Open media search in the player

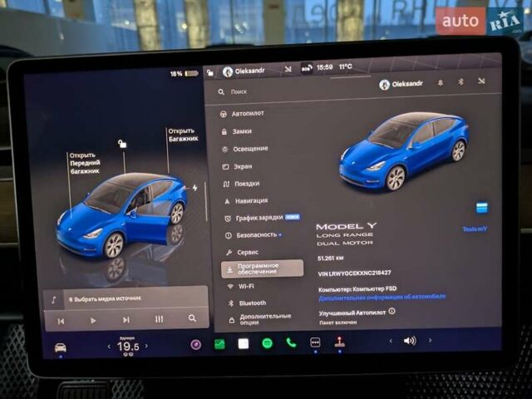[x=192, y=318]
